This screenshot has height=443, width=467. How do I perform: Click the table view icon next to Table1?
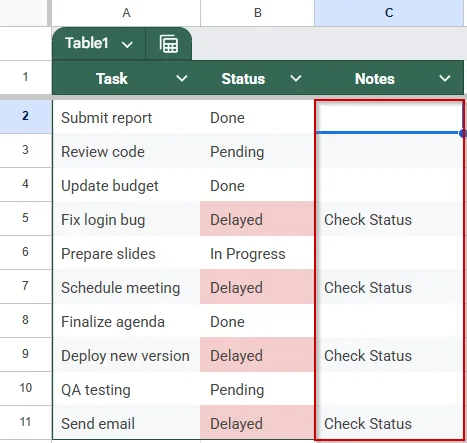(169, 44)
